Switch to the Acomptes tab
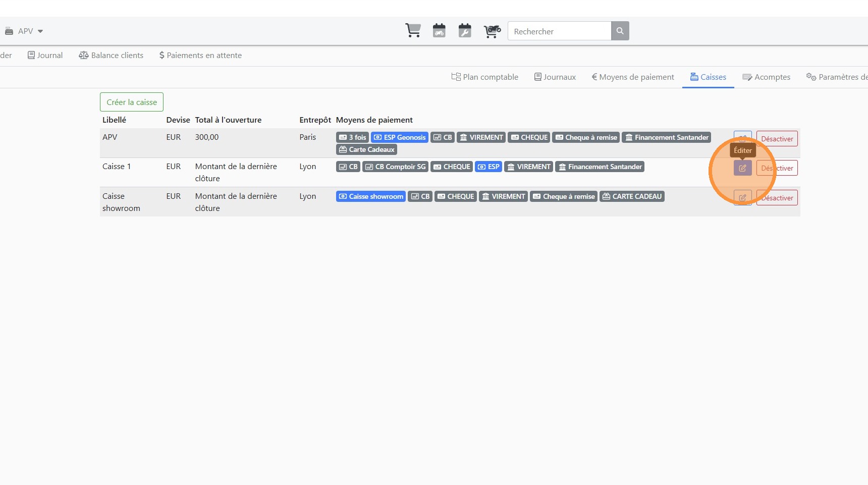This screenshot has height=485, width=868. (x=767, y=77)
